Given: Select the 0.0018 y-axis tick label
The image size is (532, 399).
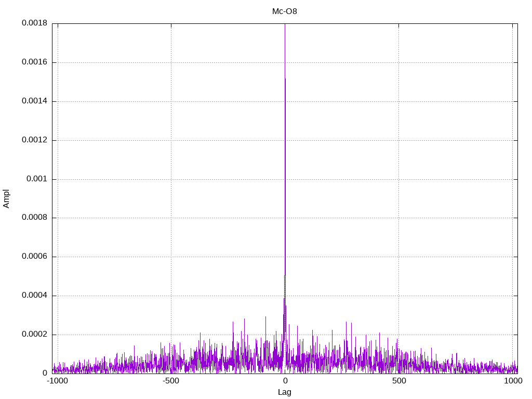Looking at the screenshot, I should [x=34, y=23].
